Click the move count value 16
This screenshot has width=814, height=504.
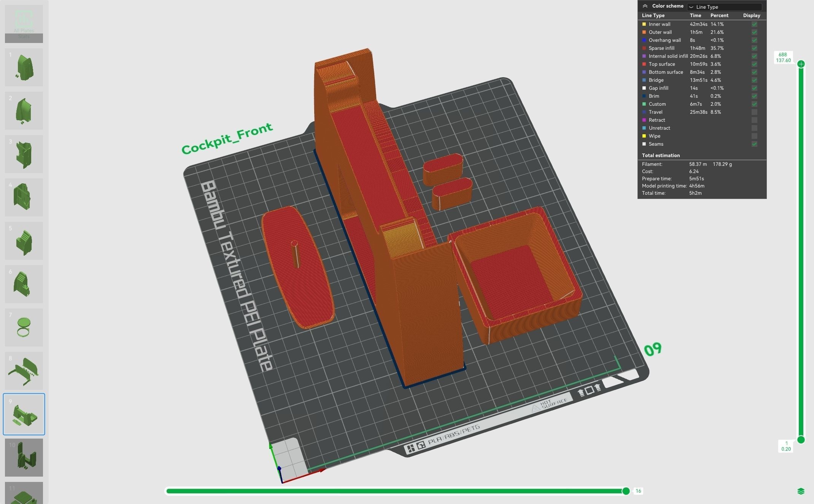click(638, 491)
